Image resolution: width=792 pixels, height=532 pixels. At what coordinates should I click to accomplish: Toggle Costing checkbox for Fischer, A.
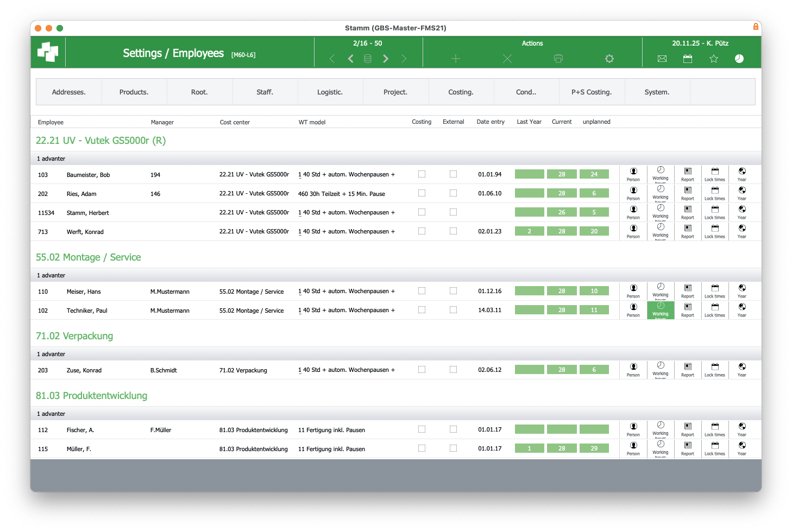[x=422, y=429]
